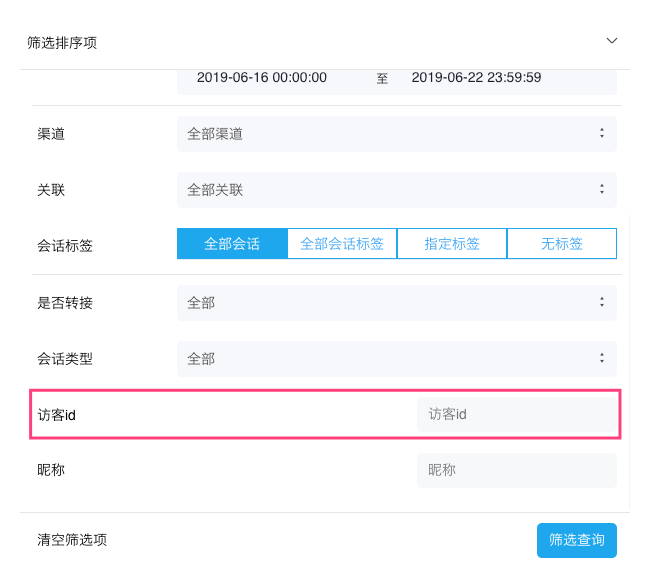Open the start date 2019-06-16 00:00:00 field
Viewport: 650px width, 588px height.
pyautogui.click(x=262, y=78)
